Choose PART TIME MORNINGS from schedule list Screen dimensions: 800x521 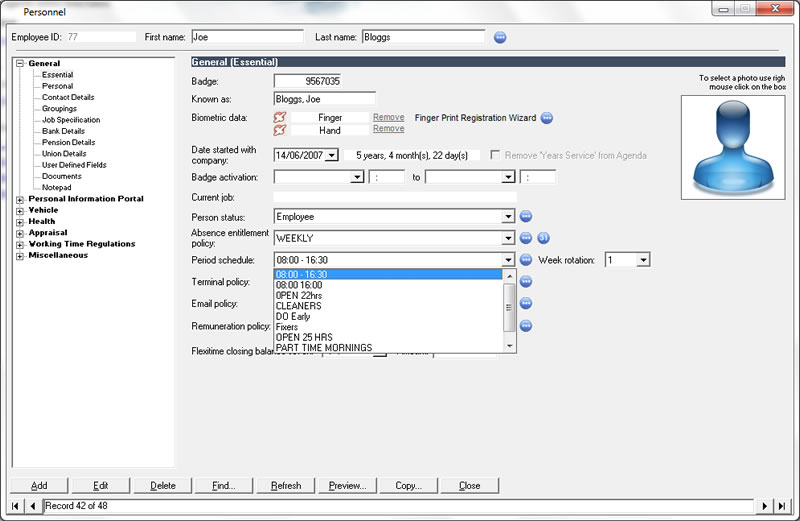click(323, 348)
